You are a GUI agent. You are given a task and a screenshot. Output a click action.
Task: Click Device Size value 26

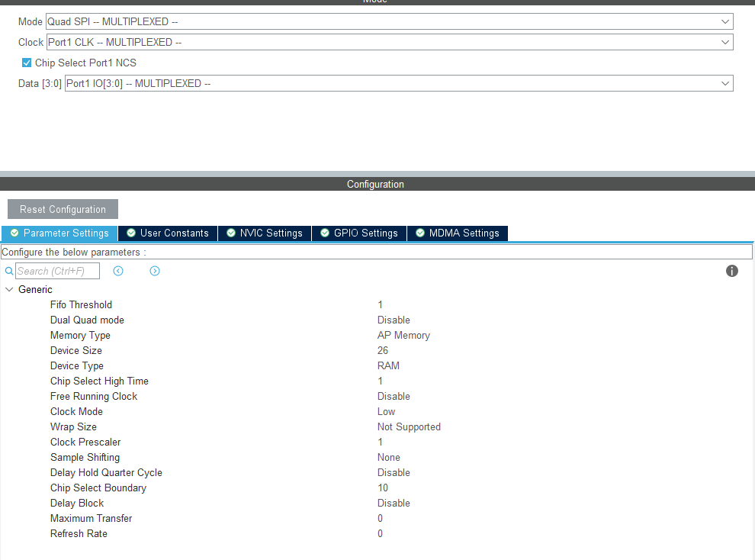pos(383,350)
